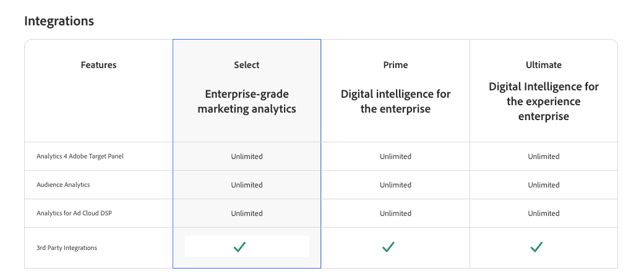Click Unlimited for Select plan Ad Cloud DSP
The height and width of the screenshot is (276, 644).
point(247,213)
